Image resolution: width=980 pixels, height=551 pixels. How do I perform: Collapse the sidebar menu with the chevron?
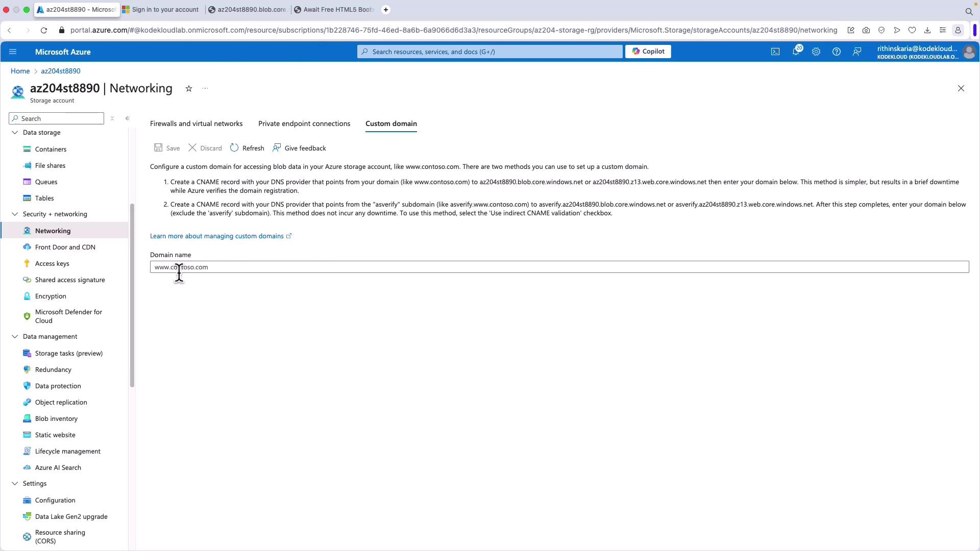[127, 118]
